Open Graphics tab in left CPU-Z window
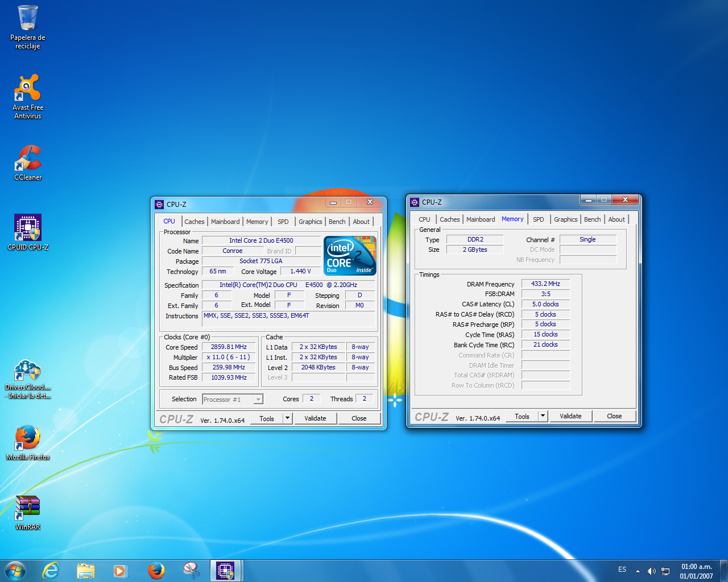This screenshot has height=582, width=728. pyautogui.click(x=311, y=222)
